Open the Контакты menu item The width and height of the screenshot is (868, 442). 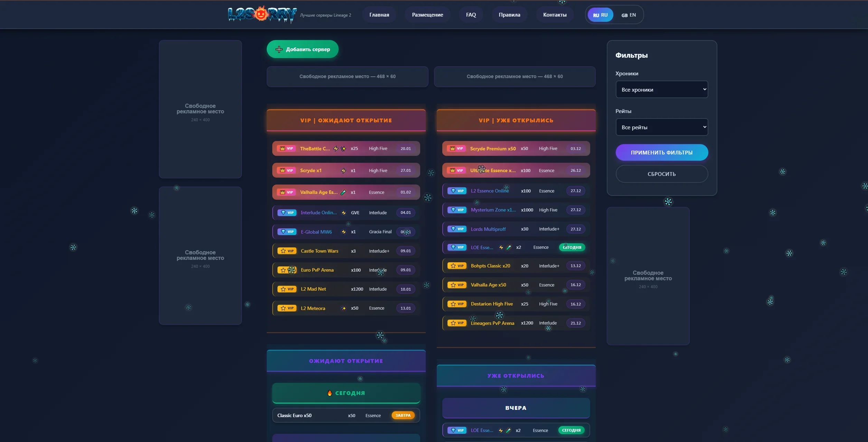click(555, 15)
